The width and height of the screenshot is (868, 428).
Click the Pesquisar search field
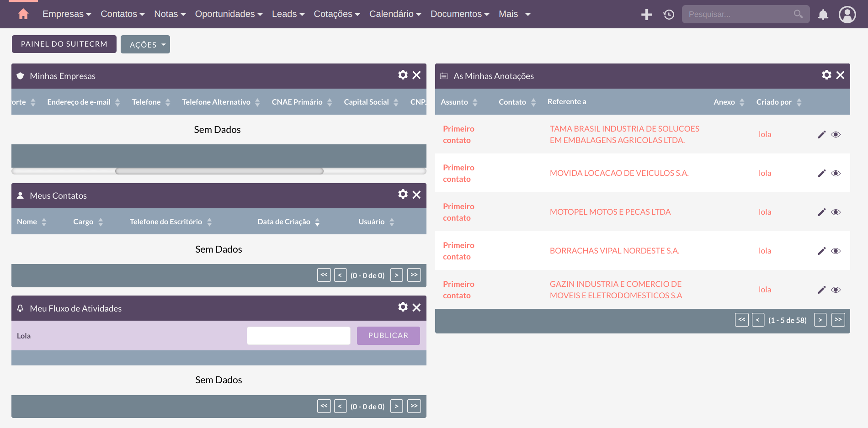click(x=738, y=15)
